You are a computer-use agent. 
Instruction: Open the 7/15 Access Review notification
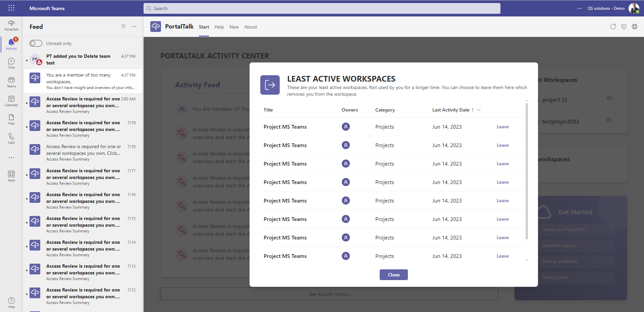(x=83, y=224)
